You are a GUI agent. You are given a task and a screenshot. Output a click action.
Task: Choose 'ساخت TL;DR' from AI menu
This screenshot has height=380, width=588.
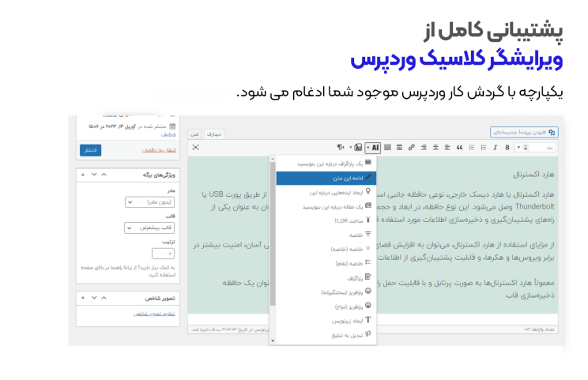point(323,220)
